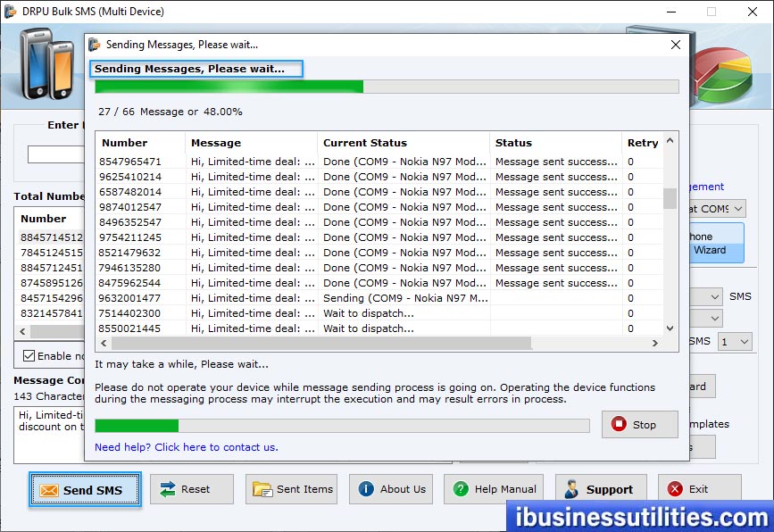The height and width of the screenshot is (532, 774).
Task: Select row with number 7946135280
Action: point(379,268)
